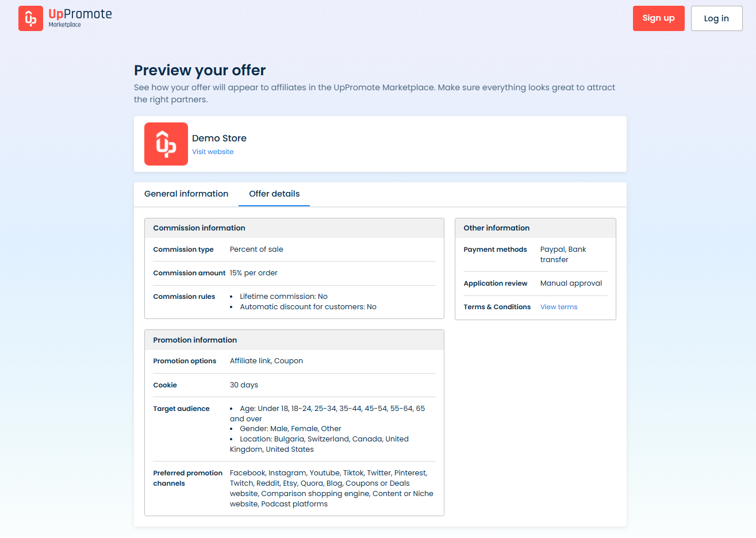Click the Manual approval application review value
This screenshot has width=756, height=538.
(x=571, y=283)
